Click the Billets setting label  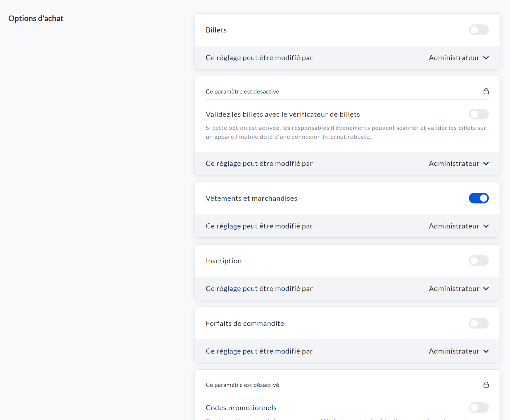216,30
